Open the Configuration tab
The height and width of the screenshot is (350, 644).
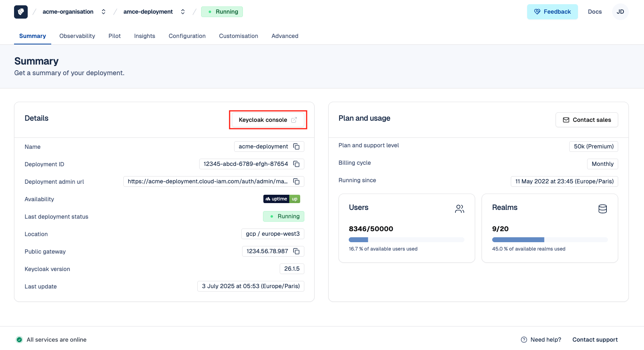[x=187, y=36]
